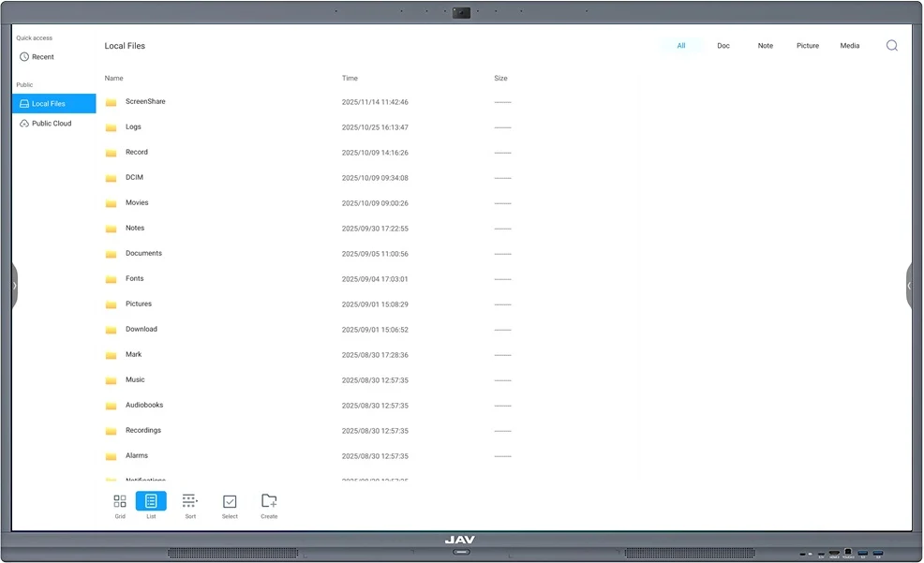Open the search magnifier tool
924x563 pixels.
tap(890, 45)
